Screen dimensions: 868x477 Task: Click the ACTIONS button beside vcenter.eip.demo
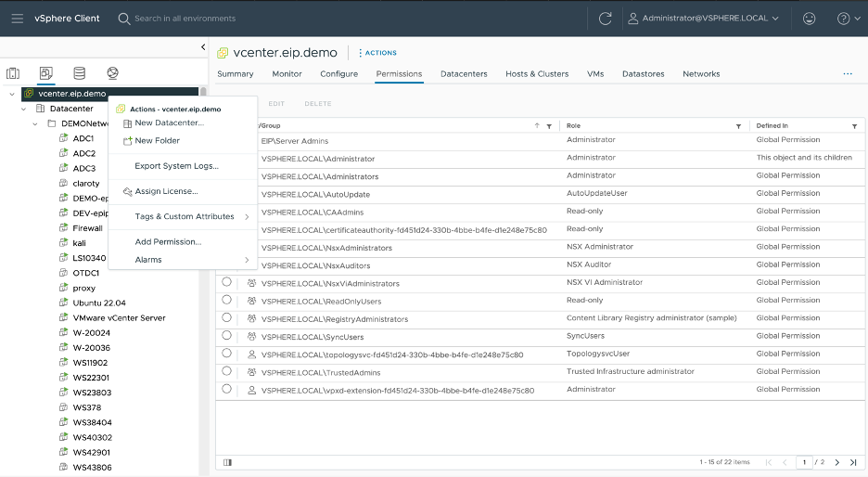(x=377, y=53)
